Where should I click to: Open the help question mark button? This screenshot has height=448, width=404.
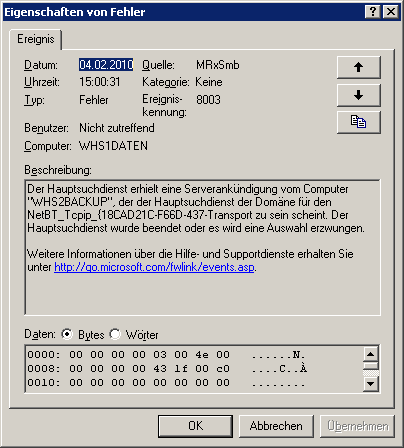373,12
